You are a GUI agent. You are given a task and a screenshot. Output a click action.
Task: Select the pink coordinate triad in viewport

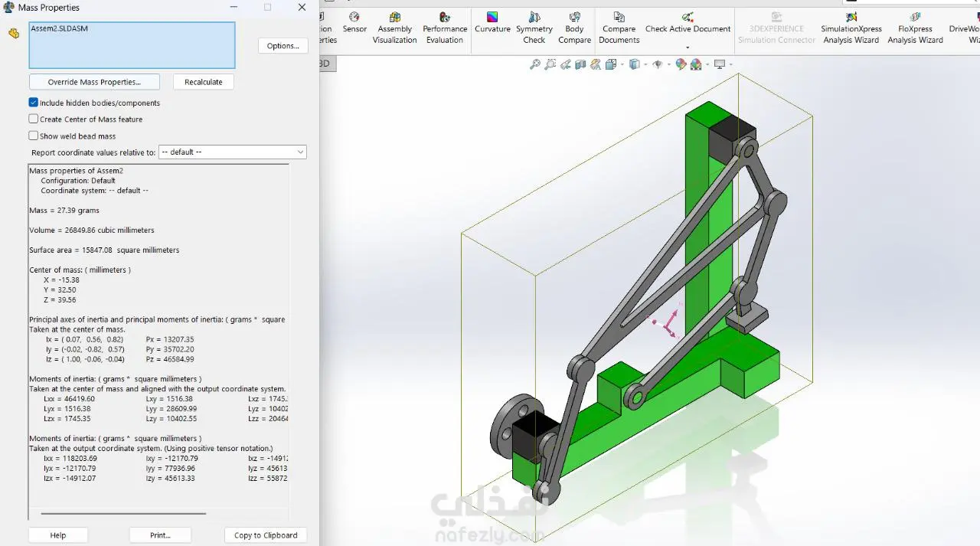coord(667,324)
